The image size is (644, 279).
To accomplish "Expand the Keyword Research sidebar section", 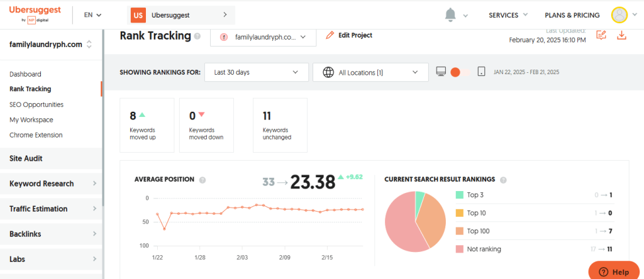I will [52, 183].
